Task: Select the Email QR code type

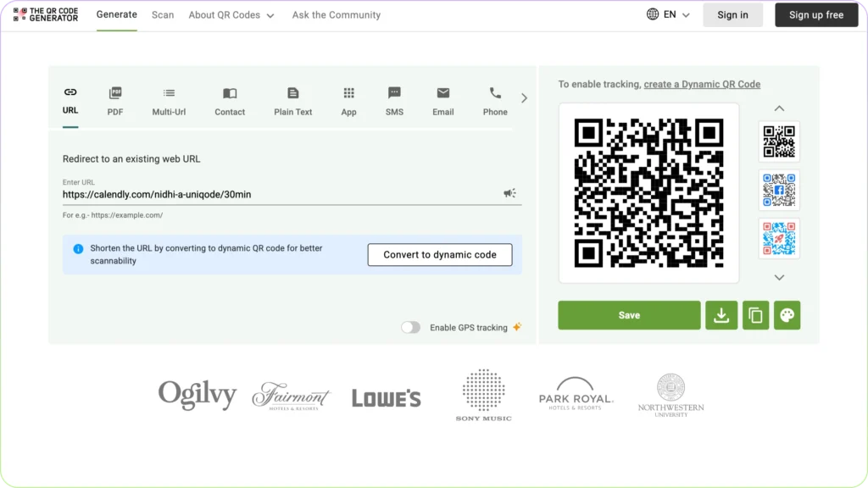Action: point(442,99)
